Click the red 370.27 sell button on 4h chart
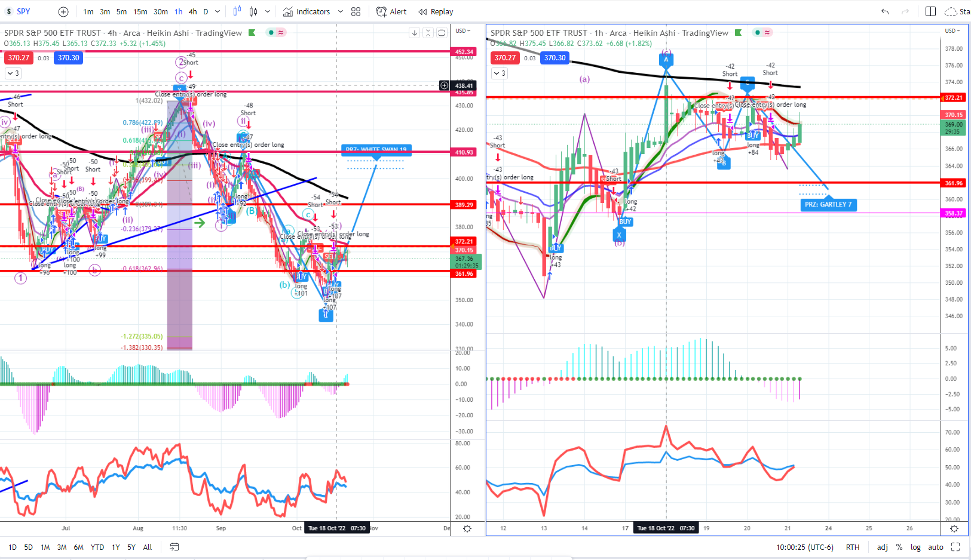The width and height of the screenshot is (971, 560). (x=19, y=58)
